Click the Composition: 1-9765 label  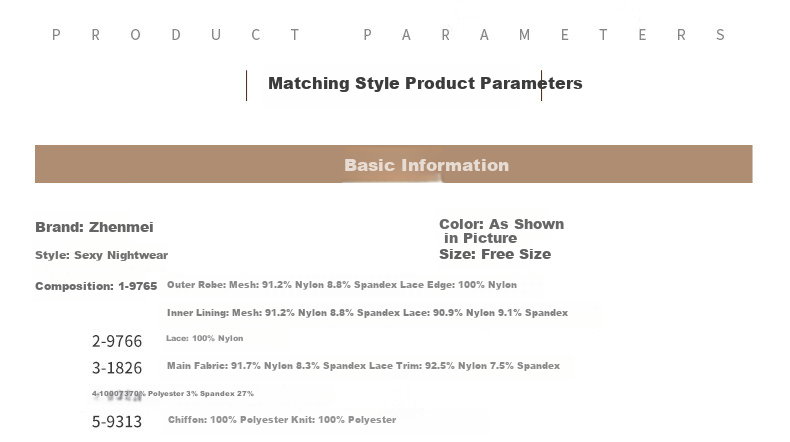[x=96, y=286]
